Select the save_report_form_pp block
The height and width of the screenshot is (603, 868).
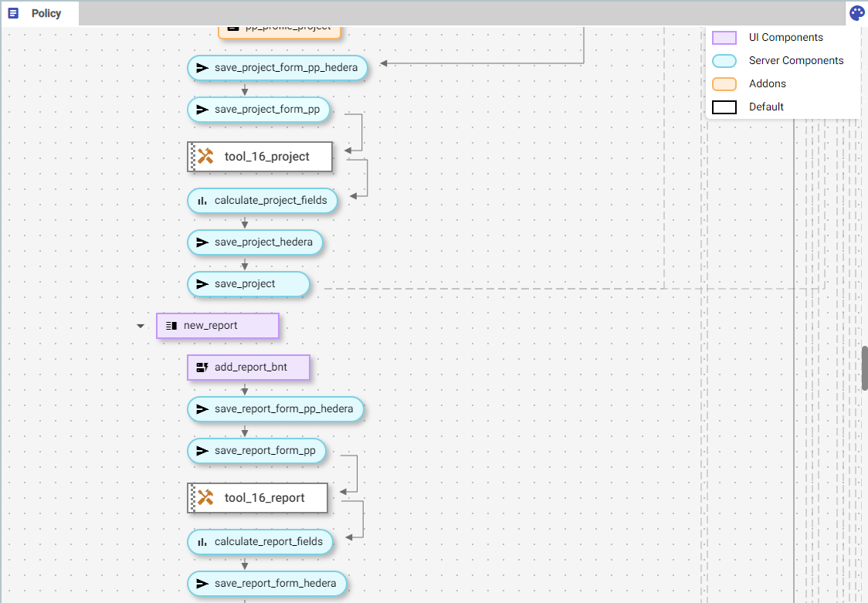point(264,451)
